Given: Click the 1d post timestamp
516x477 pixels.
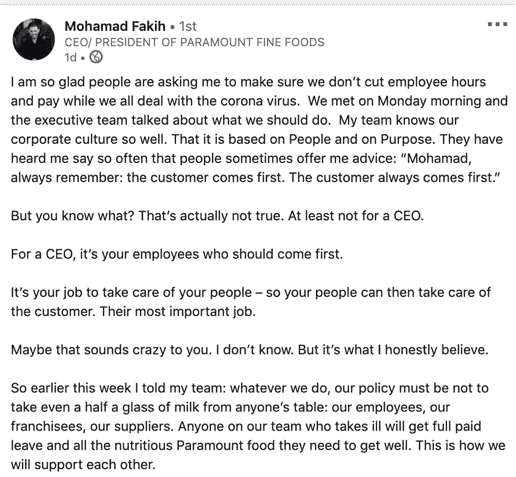Looking at the screenshot, I should (x=71, y=58).
